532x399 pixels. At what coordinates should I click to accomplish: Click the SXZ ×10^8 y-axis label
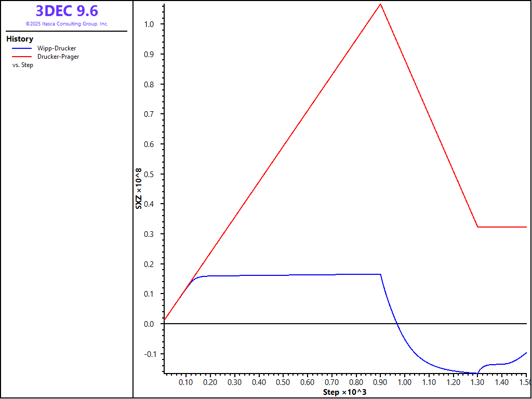139,188
